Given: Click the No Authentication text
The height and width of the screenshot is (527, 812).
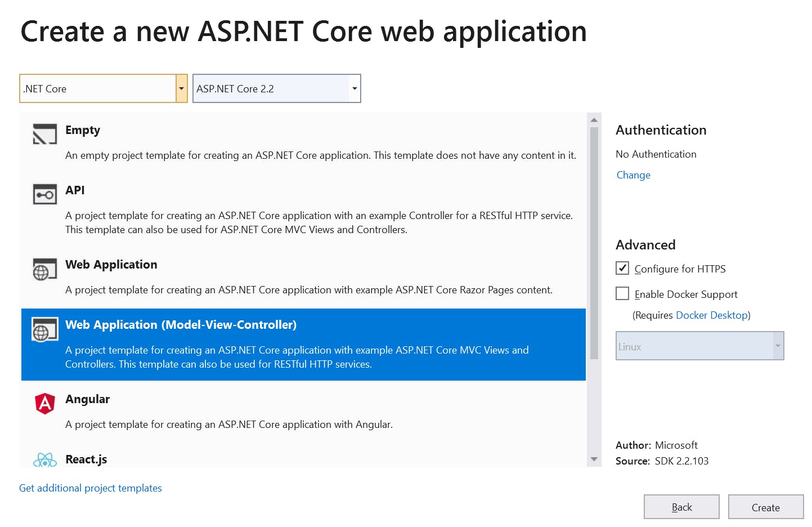Looking at the screenshot, I should pos(656,154).
